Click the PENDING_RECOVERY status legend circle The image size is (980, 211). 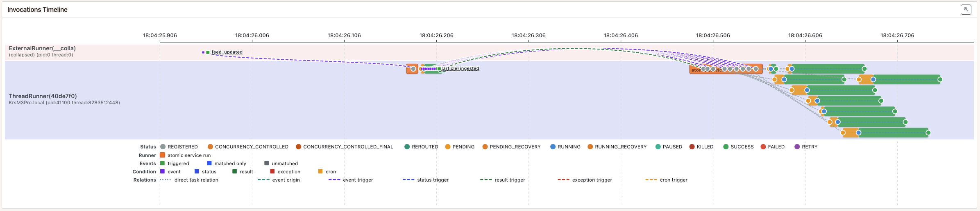point(485,147)
